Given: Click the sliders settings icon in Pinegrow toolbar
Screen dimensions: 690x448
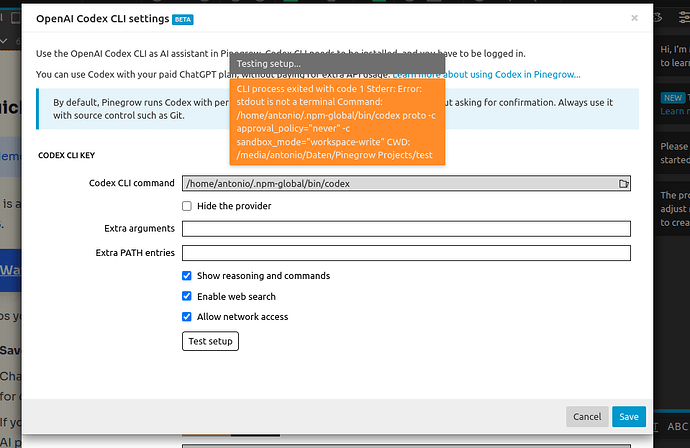Looking at the screenshot, I should pos(683,18).
